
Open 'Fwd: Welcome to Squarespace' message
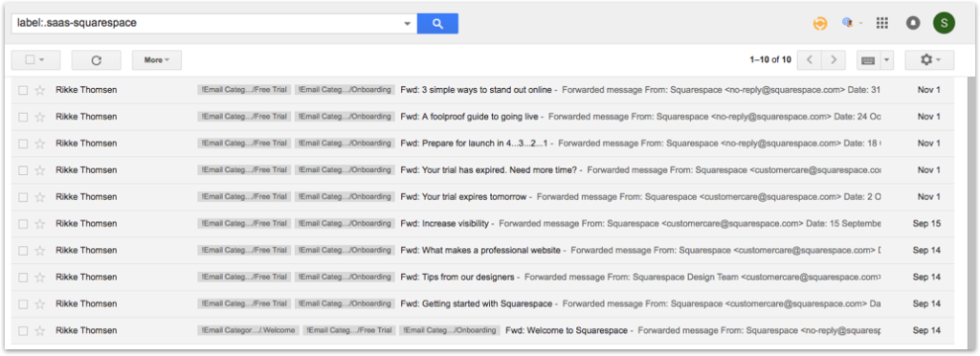tap(567, 330)
